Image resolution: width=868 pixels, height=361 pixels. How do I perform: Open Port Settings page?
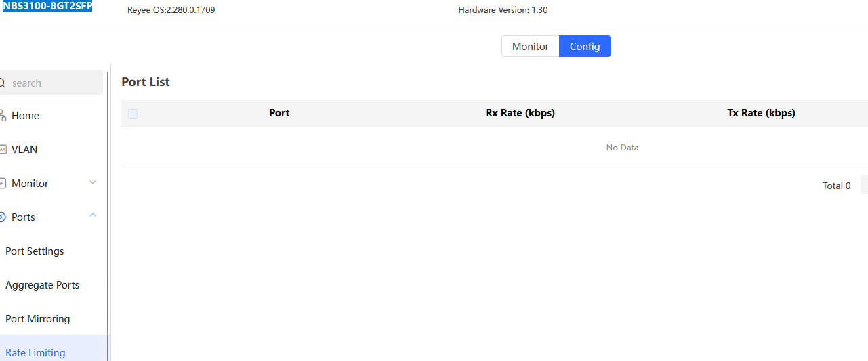(x=35, y=251)
